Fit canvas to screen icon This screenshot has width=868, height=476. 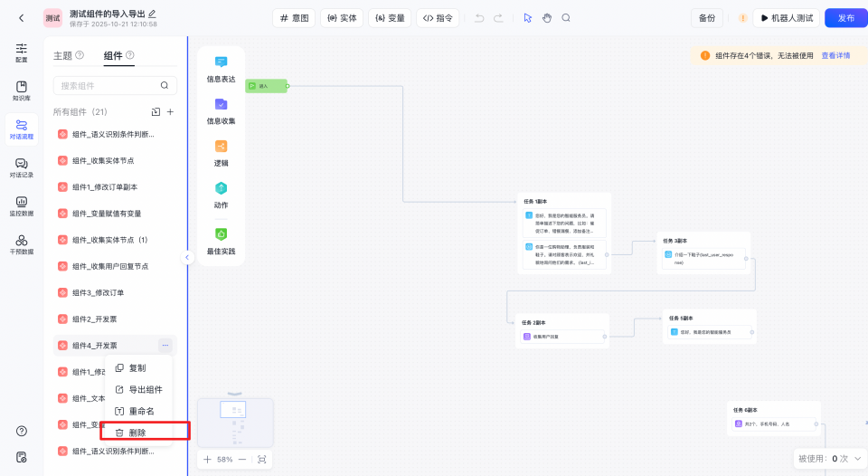[261, 460]
